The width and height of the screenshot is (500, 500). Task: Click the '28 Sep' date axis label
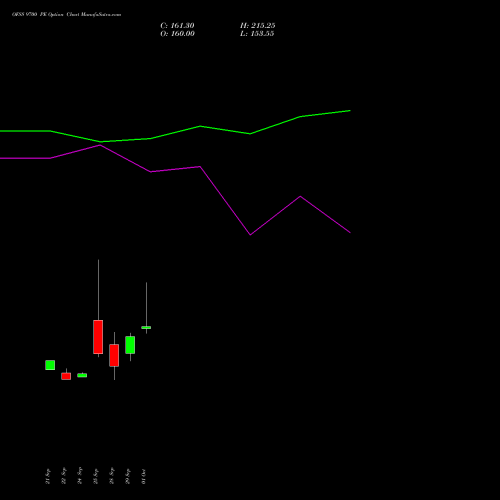point(112,476)
